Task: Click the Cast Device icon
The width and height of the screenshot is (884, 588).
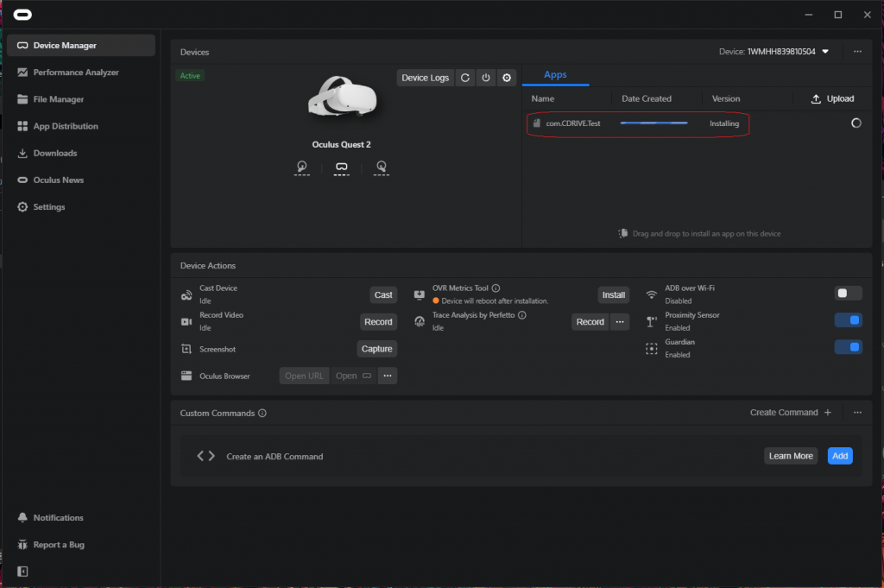Action: click(x=186, y=295)
